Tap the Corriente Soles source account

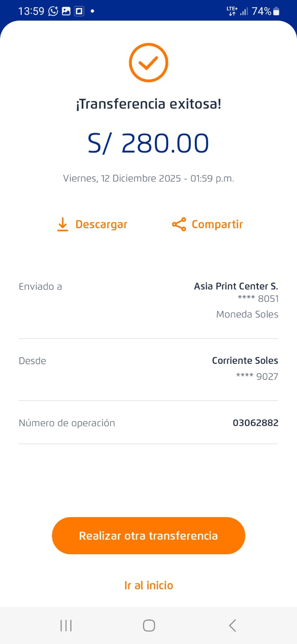245,361
